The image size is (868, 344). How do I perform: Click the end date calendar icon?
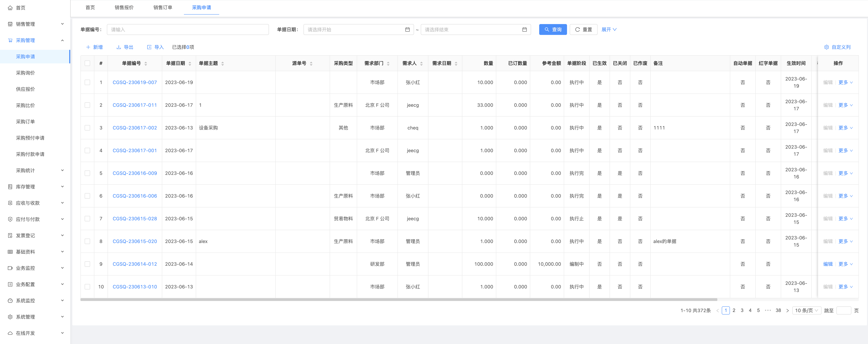[525, 30]
